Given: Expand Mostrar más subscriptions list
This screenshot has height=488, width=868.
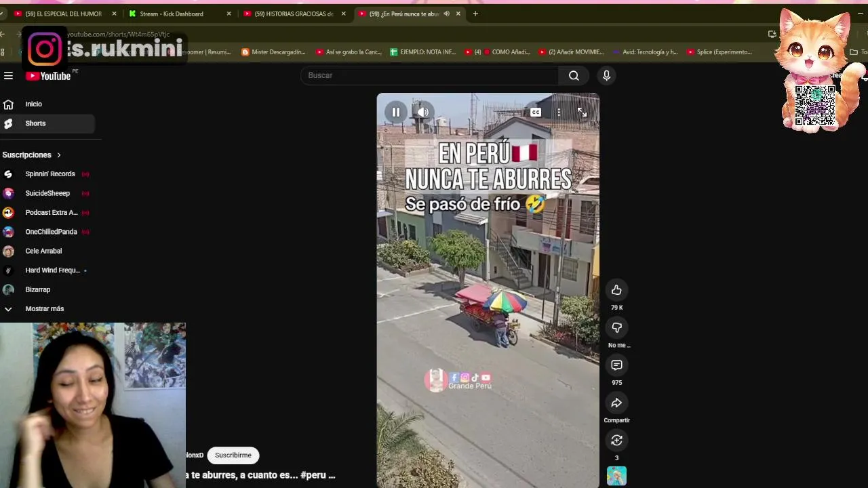Looking at the screenshot, I should [47, 309].
